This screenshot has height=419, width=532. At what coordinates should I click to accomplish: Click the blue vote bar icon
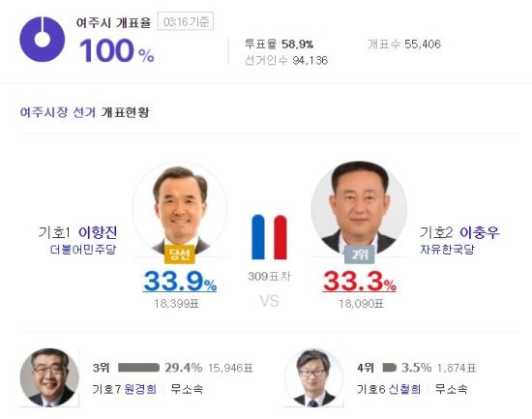point(258,237)
